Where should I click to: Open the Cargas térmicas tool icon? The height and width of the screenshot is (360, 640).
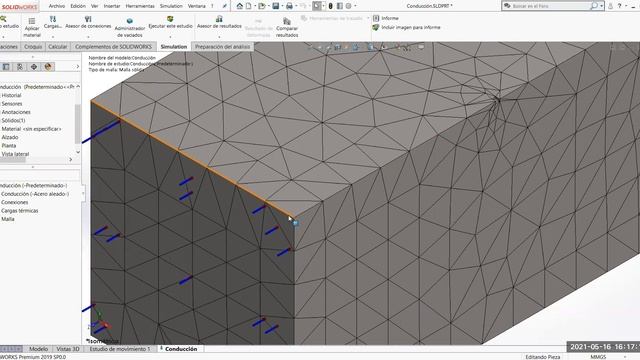(x=53, y=19)
